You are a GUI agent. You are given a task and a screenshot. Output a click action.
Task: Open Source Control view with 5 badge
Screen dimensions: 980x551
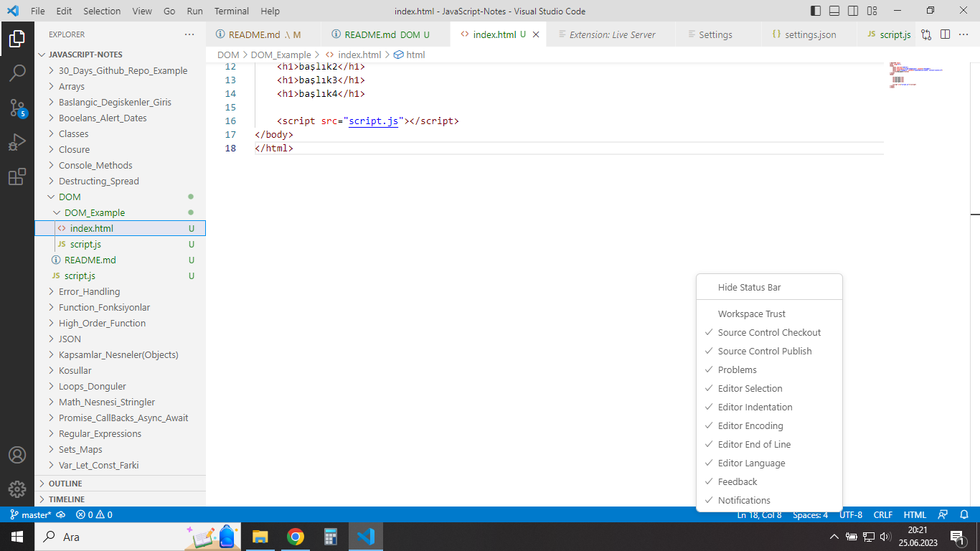[x=17, y=108]
